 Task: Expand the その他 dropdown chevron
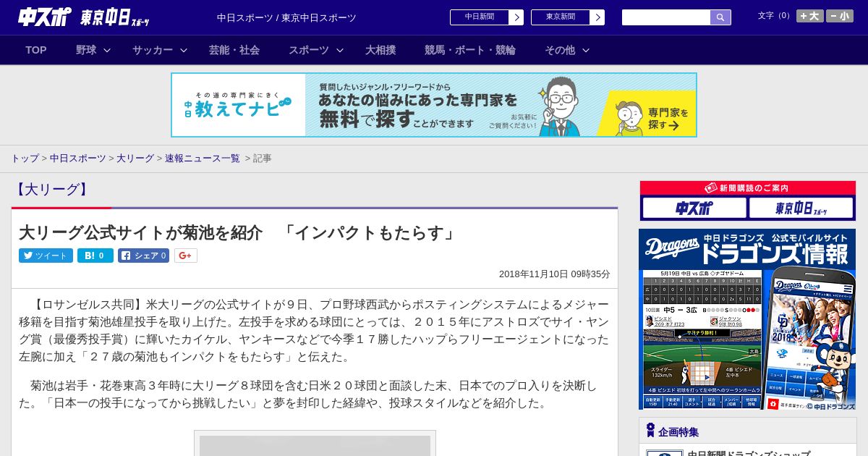(586, 50)
